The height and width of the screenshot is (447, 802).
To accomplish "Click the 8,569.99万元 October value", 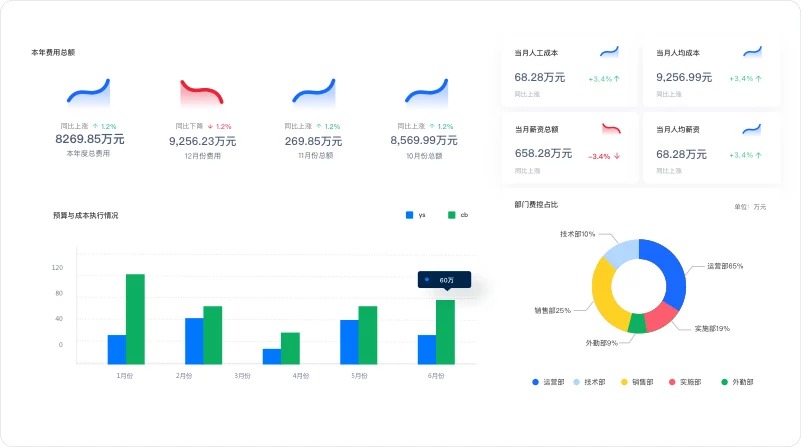I will coord(424,141).
